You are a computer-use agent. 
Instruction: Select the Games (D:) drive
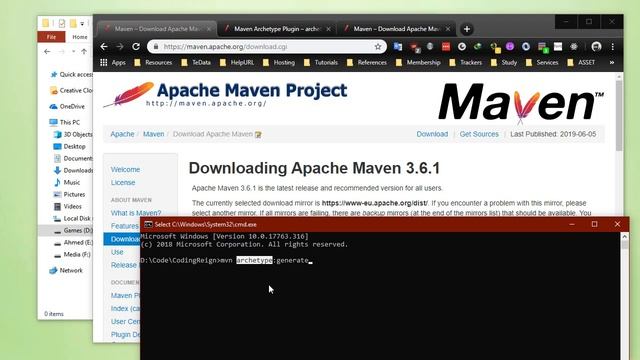66,230
